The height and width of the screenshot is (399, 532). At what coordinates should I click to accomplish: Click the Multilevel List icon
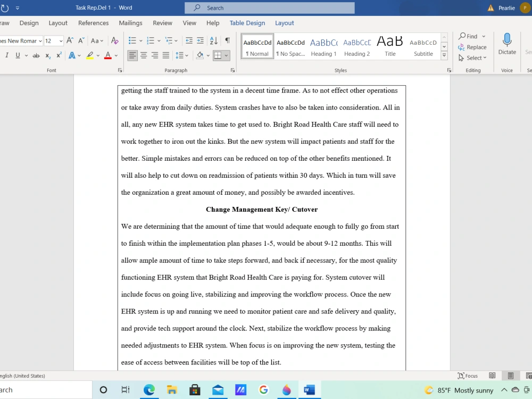(x=169, y=41)
